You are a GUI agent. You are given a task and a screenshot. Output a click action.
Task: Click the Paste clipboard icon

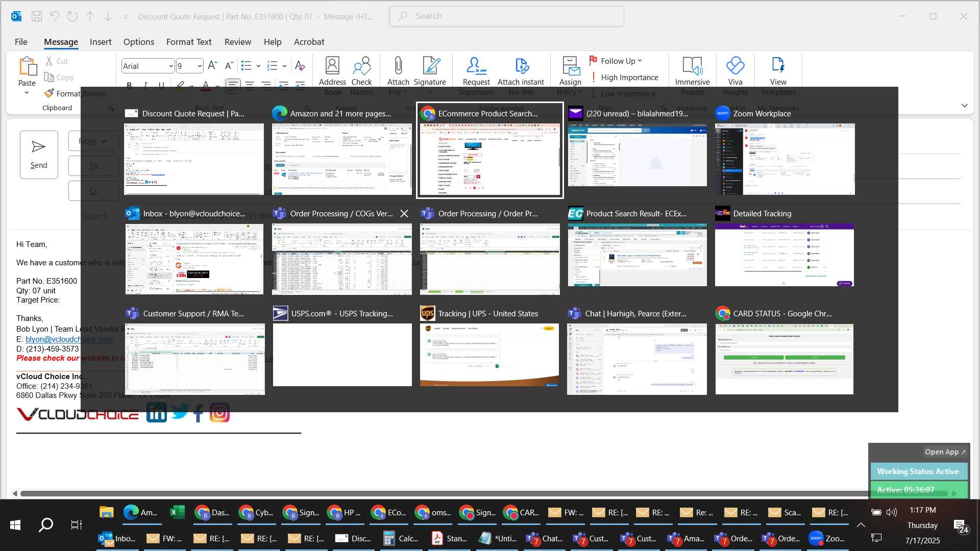[27, 66]
